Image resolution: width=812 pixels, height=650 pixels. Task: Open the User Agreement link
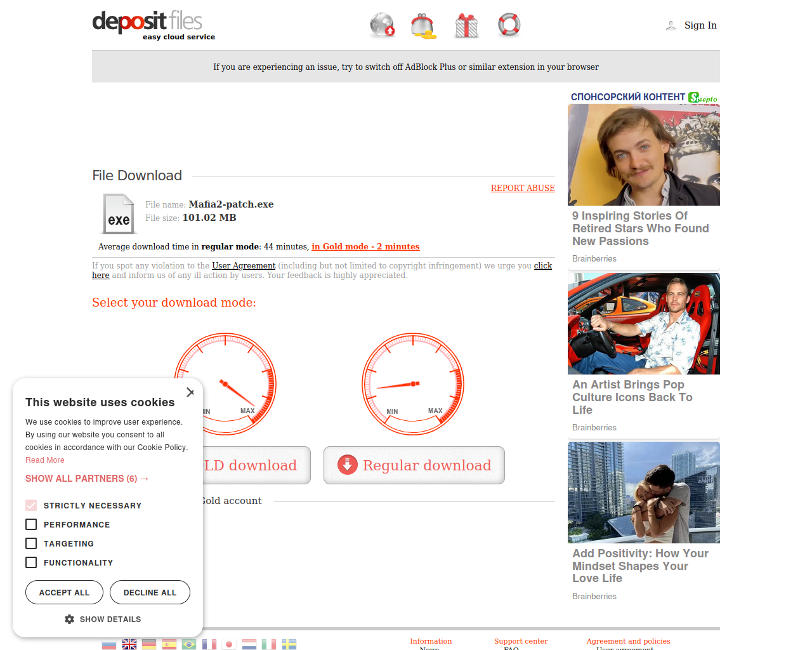point(244,266)
